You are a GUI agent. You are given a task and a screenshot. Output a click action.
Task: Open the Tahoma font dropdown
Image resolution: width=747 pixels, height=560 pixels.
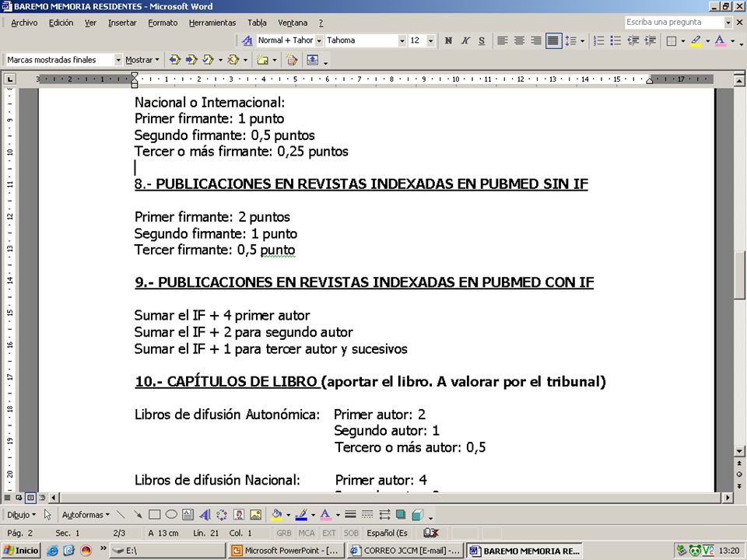pos(402,41)
